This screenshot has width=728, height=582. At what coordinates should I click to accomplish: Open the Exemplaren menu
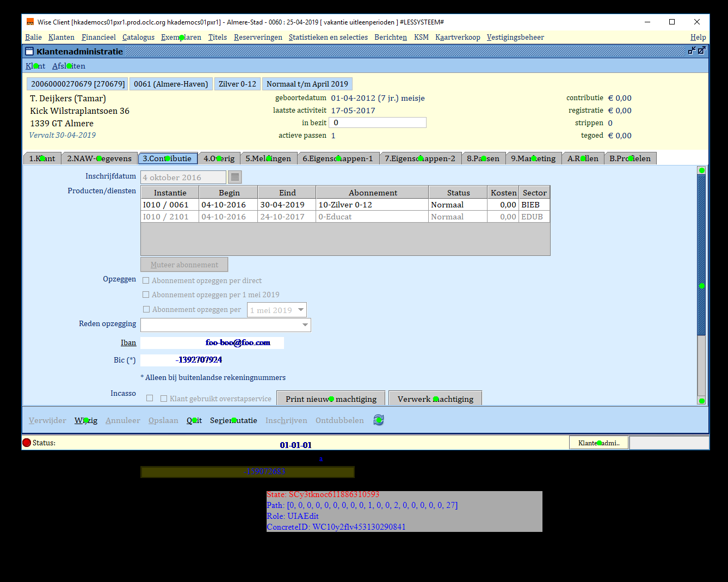(x=181, y=37)
